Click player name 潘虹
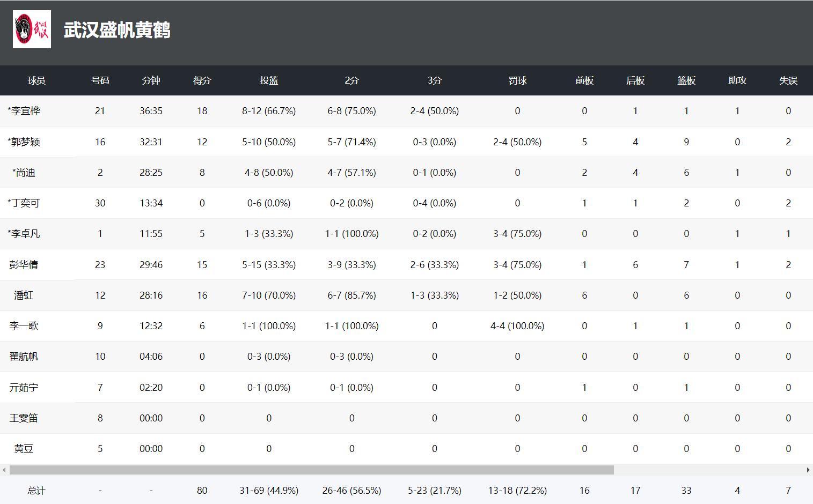 (x=24, y=295)
